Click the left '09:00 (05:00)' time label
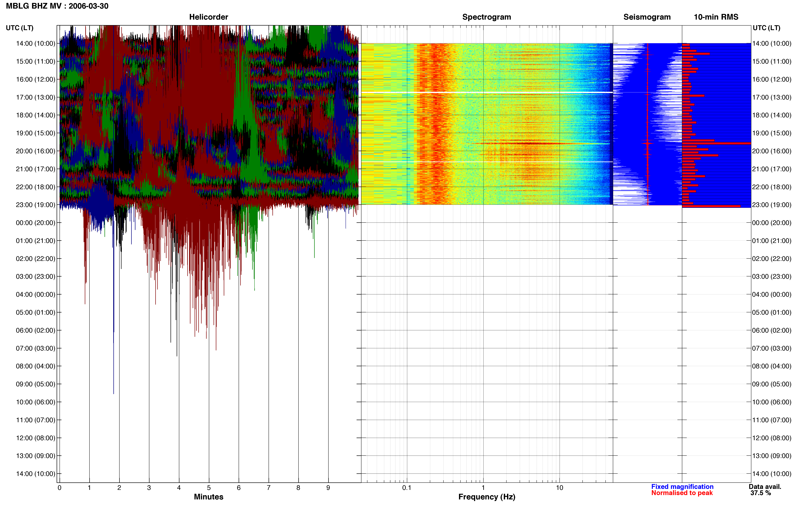The width and height of the screenshot is (812, 508). point(36,384)
